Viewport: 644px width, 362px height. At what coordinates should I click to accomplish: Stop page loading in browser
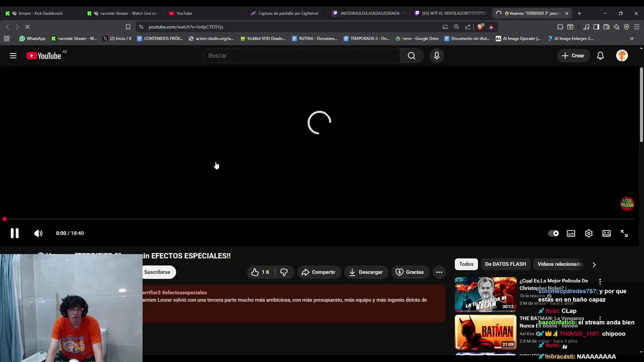tap(27, 27)
